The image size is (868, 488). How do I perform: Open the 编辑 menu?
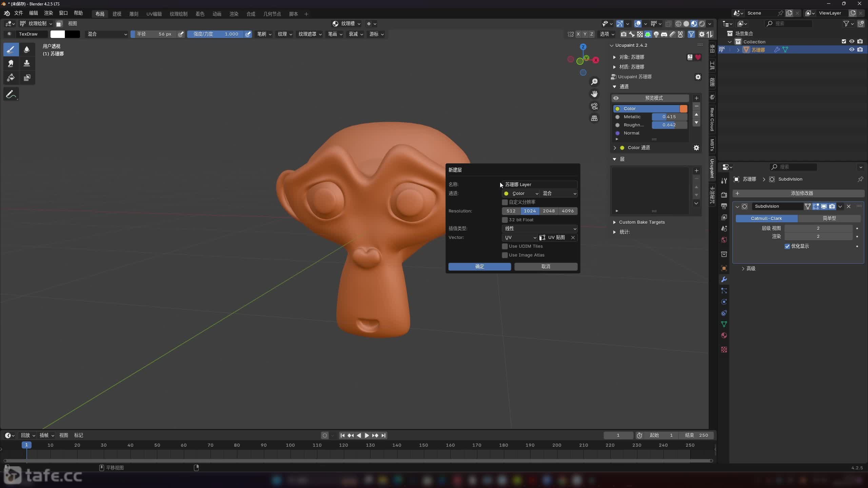pyautogui.click(x=33, y=13)
